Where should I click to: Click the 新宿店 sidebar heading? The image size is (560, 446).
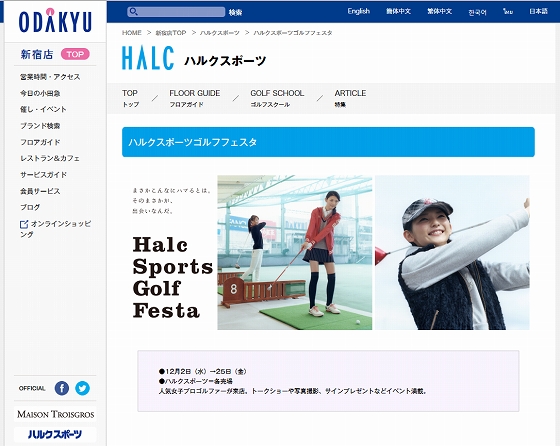[37, 54]
